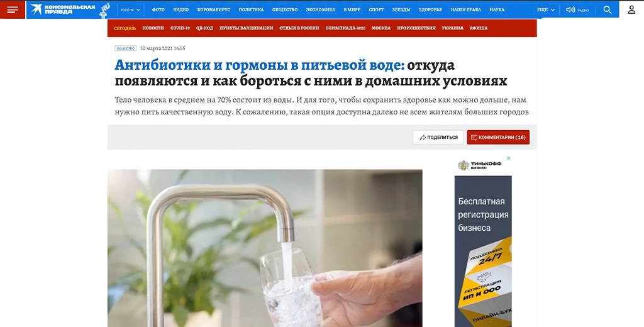Go to the Коронавирус section
The width and height of the screenshot is (644, 327).
click(x=214, y=10)
